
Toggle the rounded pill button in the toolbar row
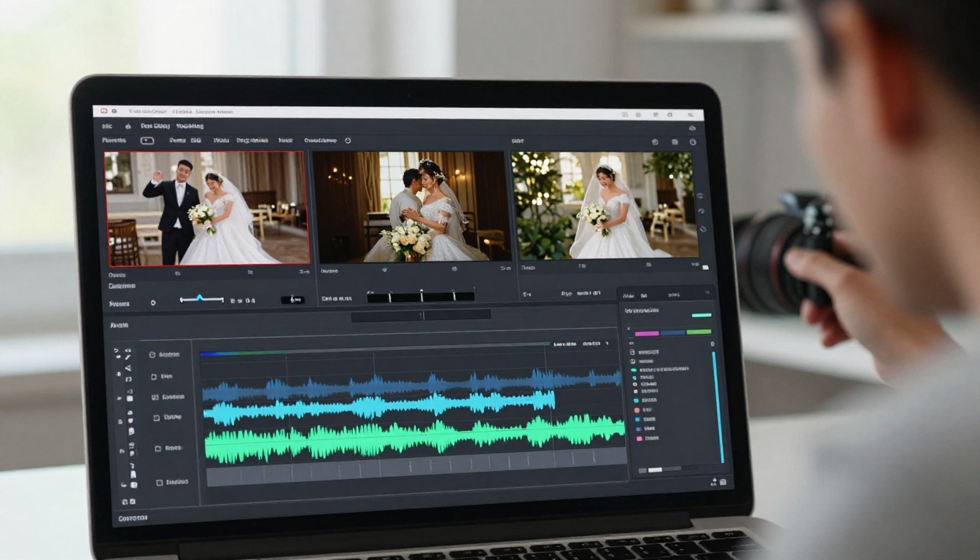[x=147, y=140]
